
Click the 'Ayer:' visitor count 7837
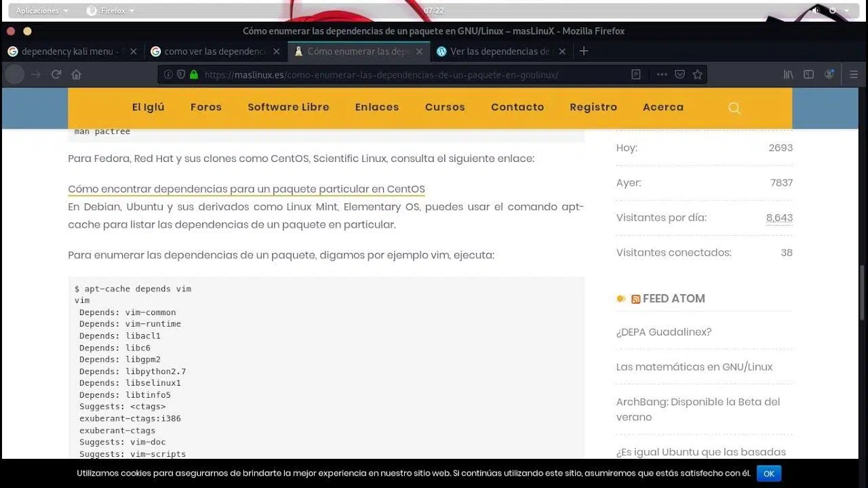pyautogui.click(x=781, y=183)
